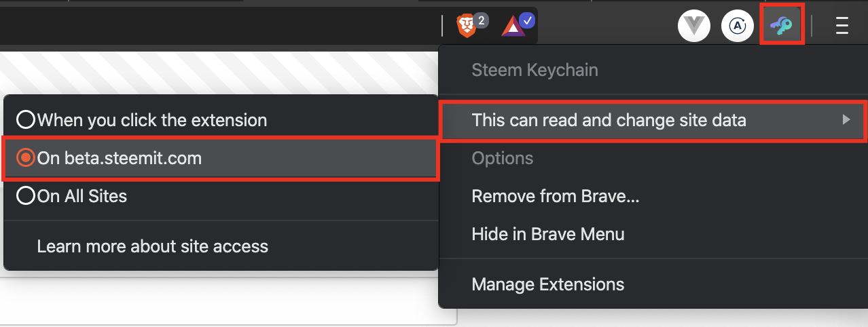Expand site data submenu arrow

846,120
